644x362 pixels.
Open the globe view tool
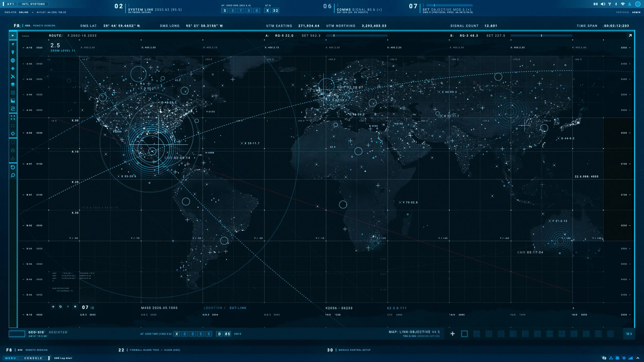pyautogui.click(x=13, y=61)
